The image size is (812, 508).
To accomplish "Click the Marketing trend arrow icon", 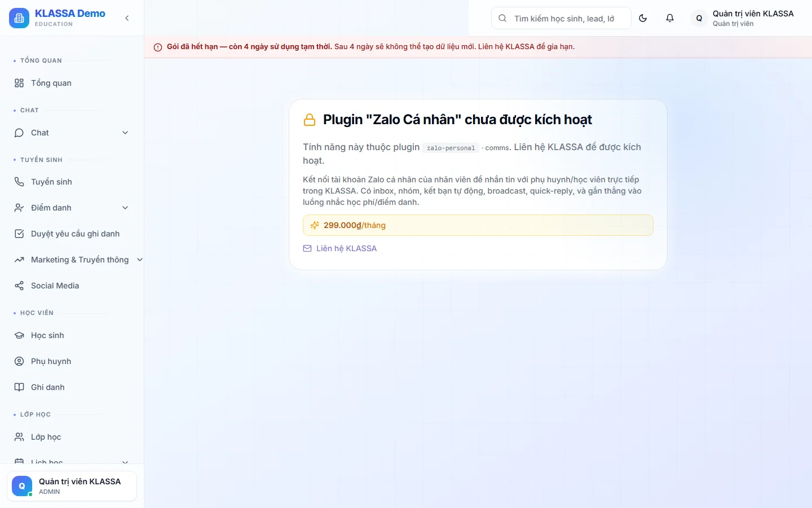I will 19,260.
